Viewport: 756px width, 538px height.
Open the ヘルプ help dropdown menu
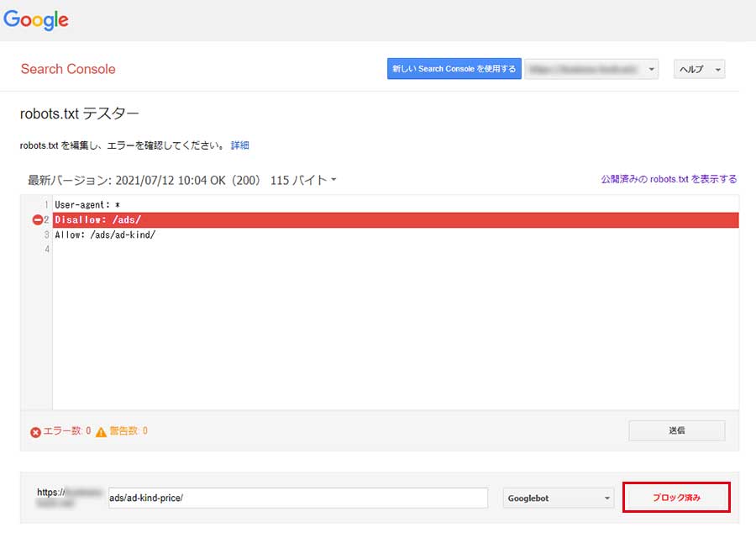tap(699, 69)
